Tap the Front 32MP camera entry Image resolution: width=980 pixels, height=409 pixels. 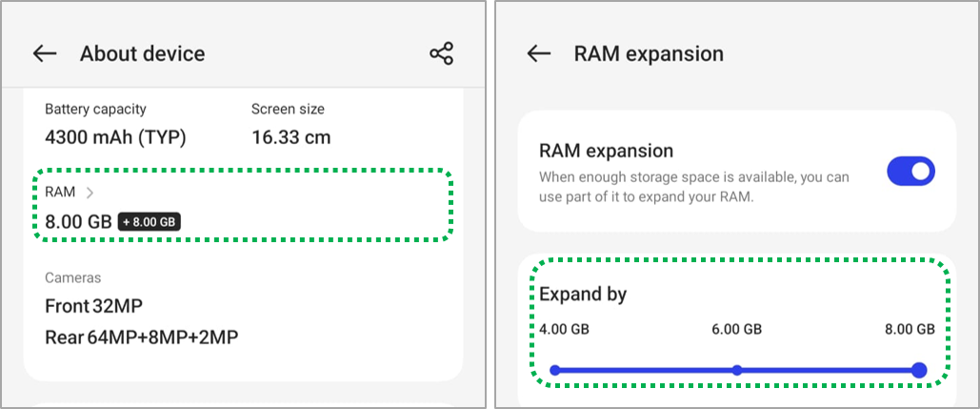(93, 306)
